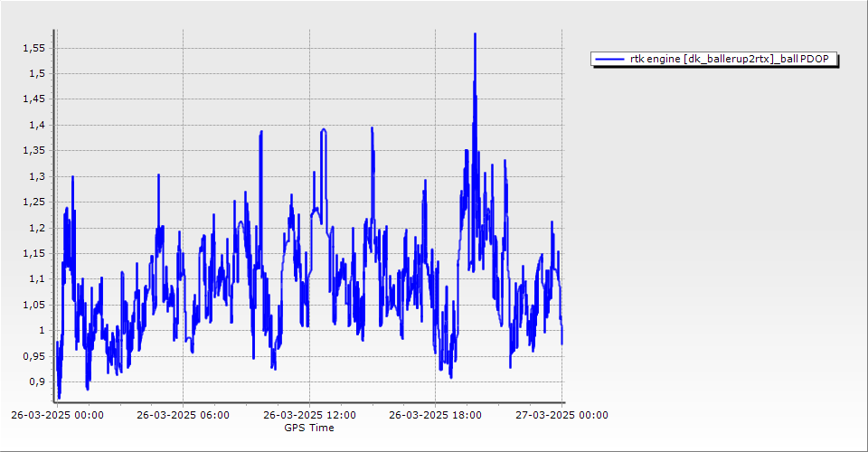
Task: Click the highest PDOP peak above 1,55
Action: 475,35
